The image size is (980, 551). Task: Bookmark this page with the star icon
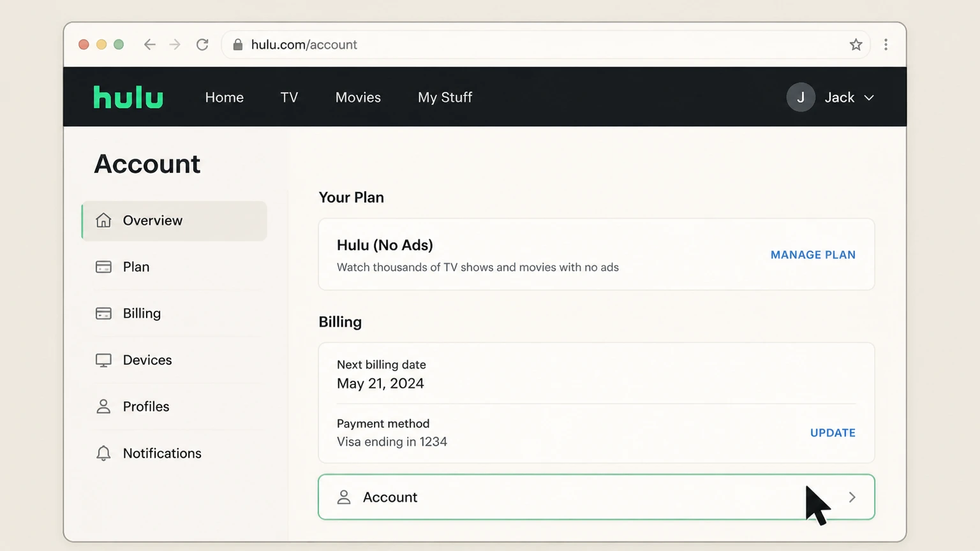pyautogui.click(x=856, y=45)
